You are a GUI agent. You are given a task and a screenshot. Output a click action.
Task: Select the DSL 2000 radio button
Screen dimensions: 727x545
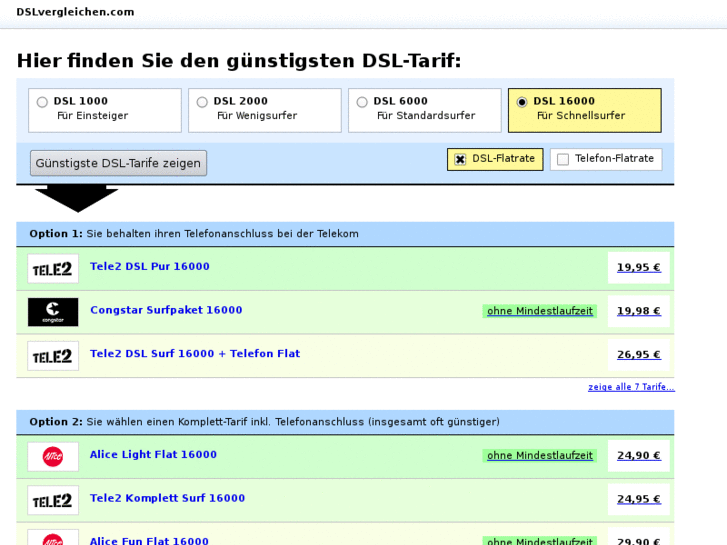tap(202, 102)
